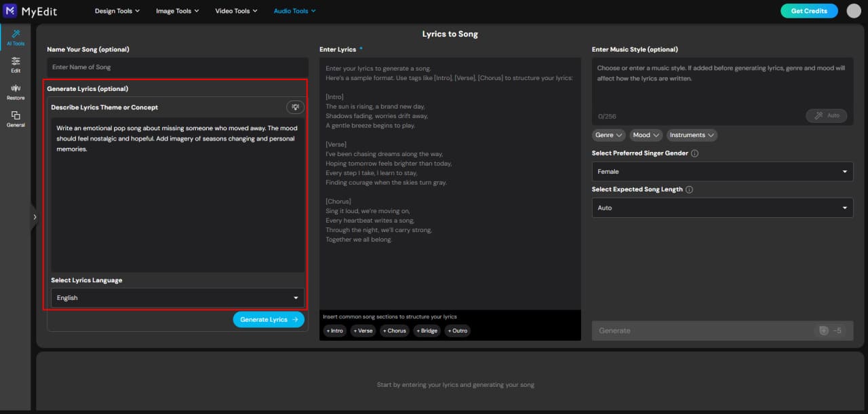Change the Select Preferred Singer Gender dropdown
Screen dimensions: 868x414
click(722, 171)
